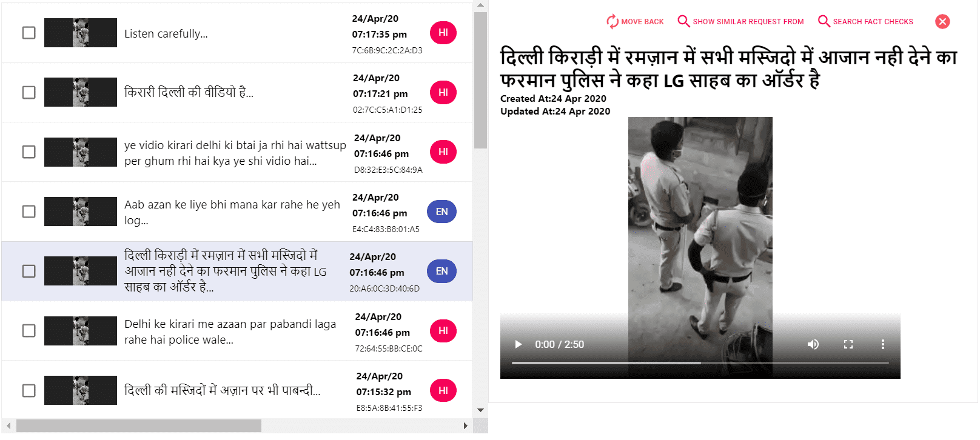Click the 'Updated At:24 Apr 2020' text

coord(555,112)
